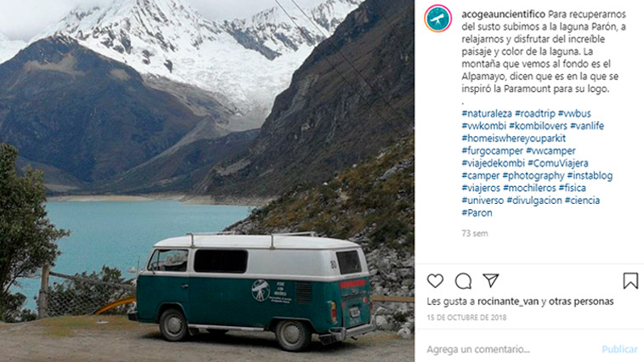
Task: Share post via paper plane icon
Action: click(490, 280)
